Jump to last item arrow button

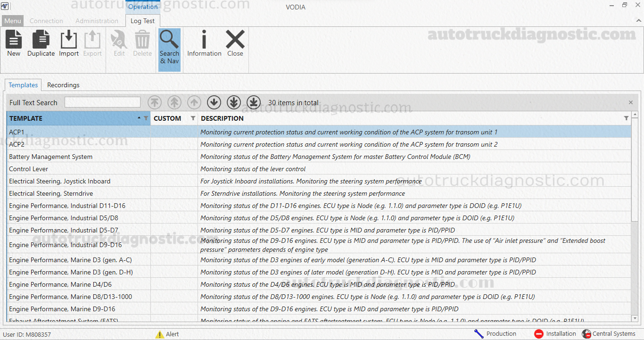(x=254, y=102)
